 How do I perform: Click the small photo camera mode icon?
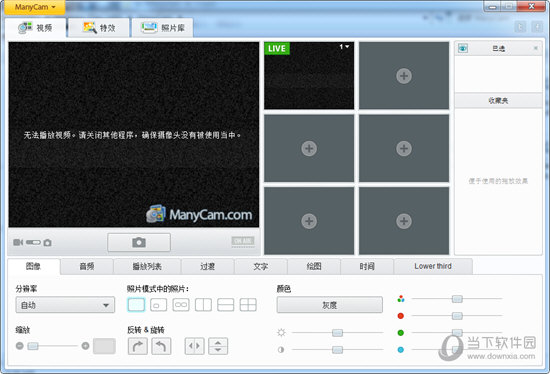[x=48, y=242]
